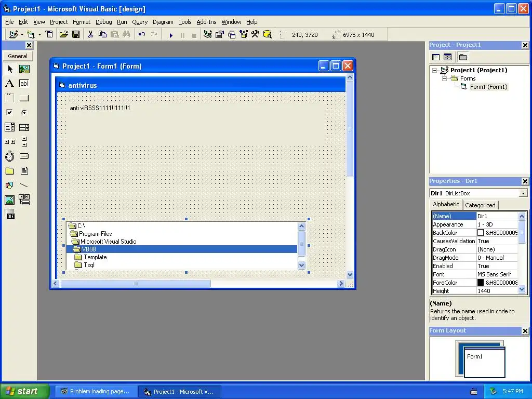
Task: Select the DriveListBox tool in toolbox
Action: pos(24,156)
